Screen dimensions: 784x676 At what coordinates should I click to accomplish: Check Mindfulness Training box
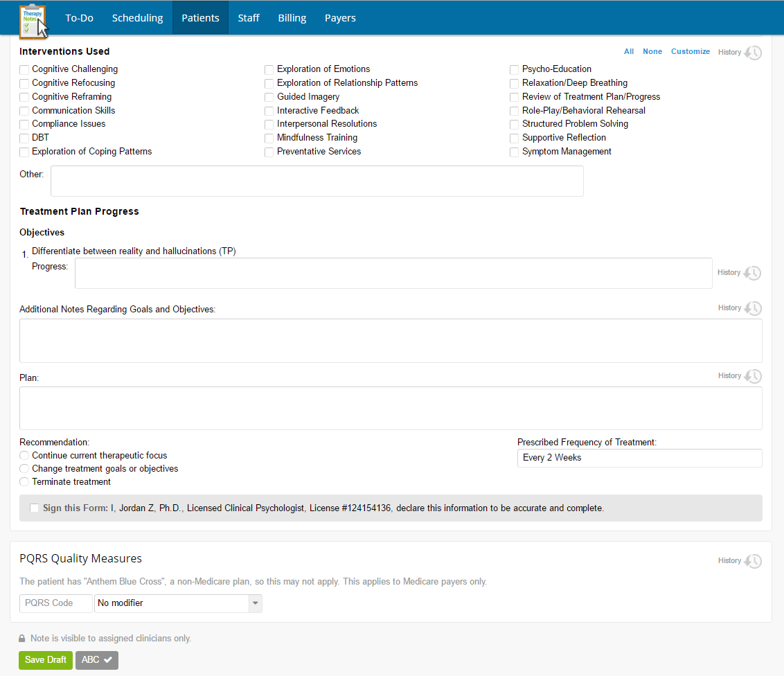point(269,139)
